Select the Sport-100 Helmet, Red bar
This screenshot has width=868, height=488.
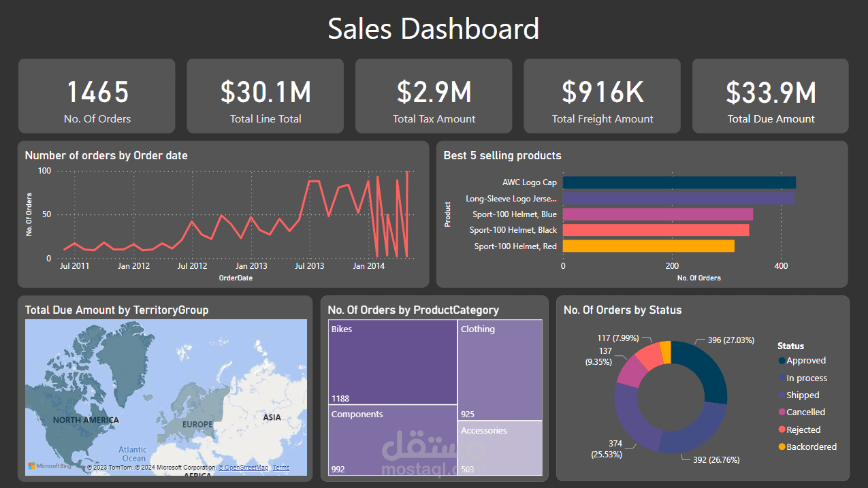650,246
